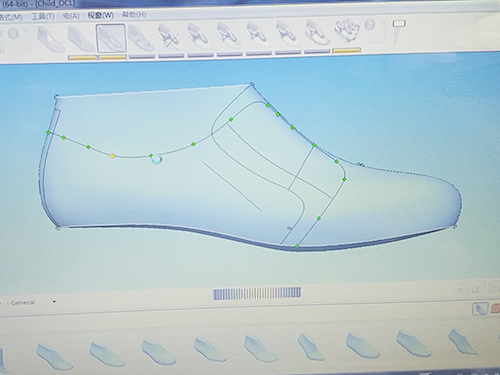
Task: Click the green control point on sole edge
Action: [x=297, y=246]
